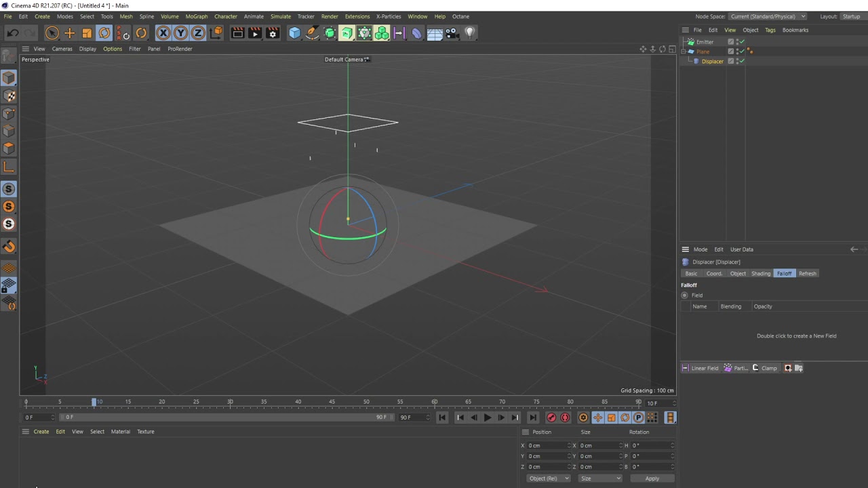Open MoGraph menu in menu bar
The width and height of the screenshot is (868, 488).
(197, 16)
